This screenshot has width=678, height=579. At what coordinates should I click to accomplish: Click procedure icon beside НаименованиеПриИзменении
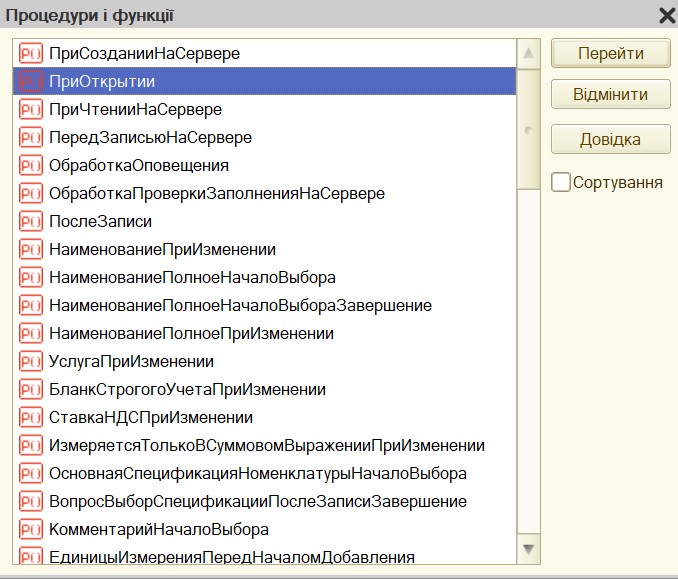(31, 250)
